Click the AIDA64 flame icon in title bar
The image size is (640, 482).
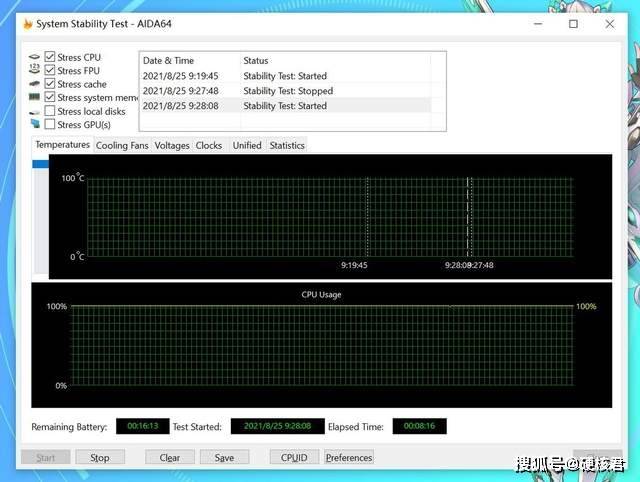pos(28,24)
